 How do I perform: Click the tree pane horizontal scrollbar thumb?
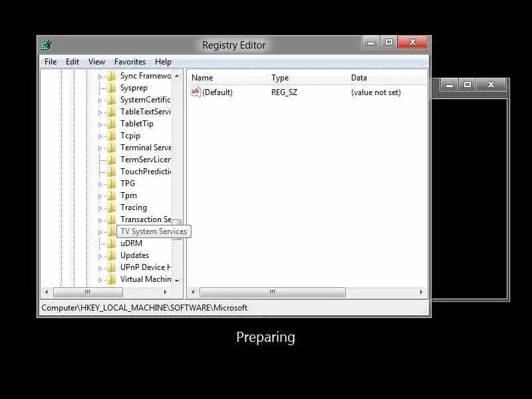pos(88,292)
